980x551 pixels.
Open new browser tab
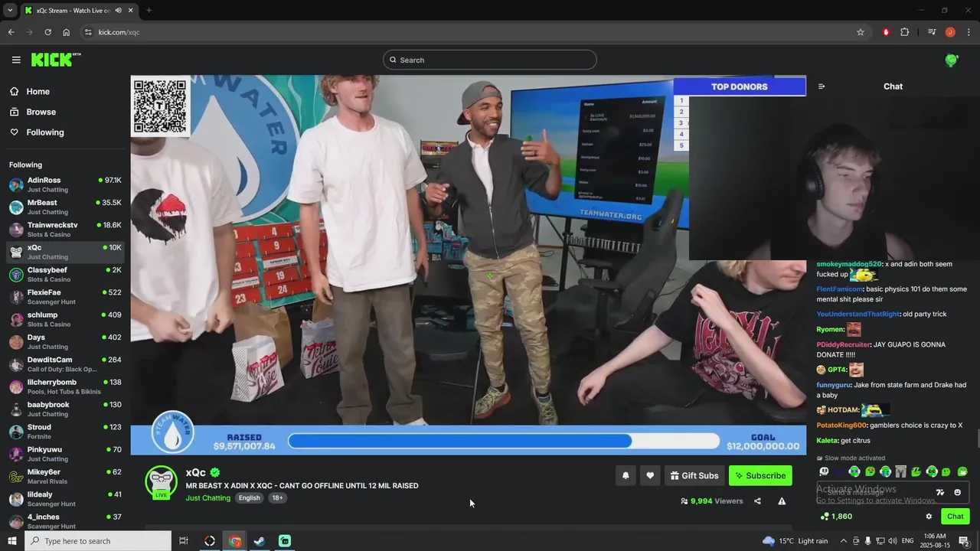coord(149,11)
